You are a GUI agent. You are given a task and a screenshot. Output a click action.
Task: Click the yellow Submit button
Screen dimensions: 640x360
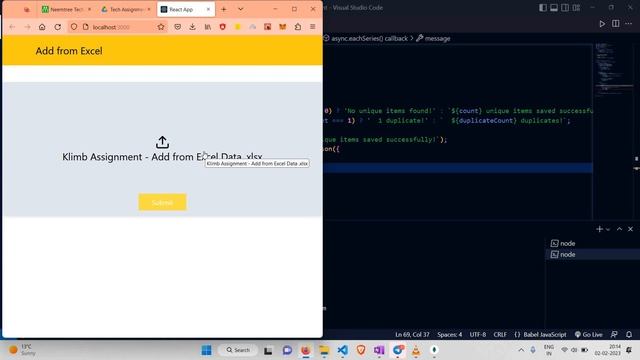point(162,202)
